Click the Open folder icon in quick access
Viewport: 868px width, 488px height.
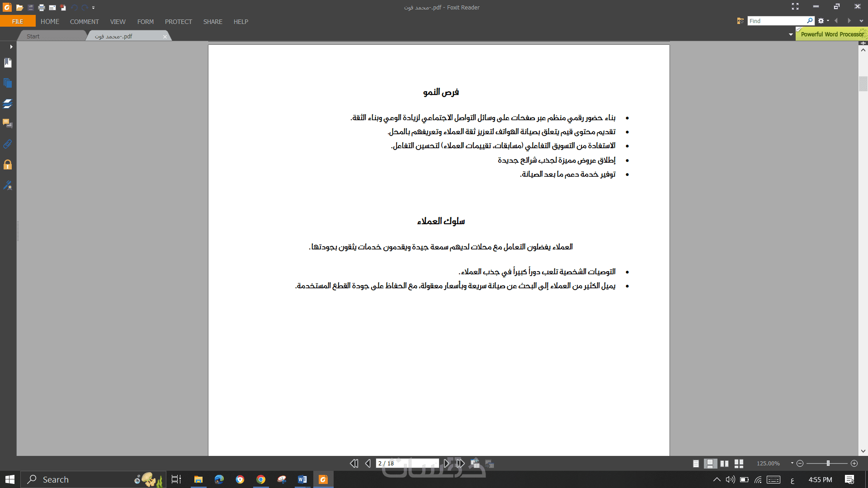click(19, 8)
